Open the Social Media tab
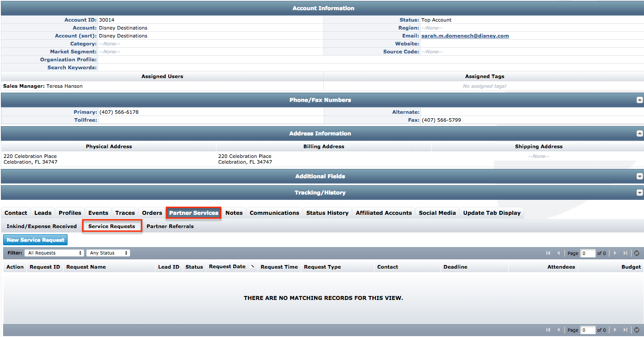 (x=437, y=213)
